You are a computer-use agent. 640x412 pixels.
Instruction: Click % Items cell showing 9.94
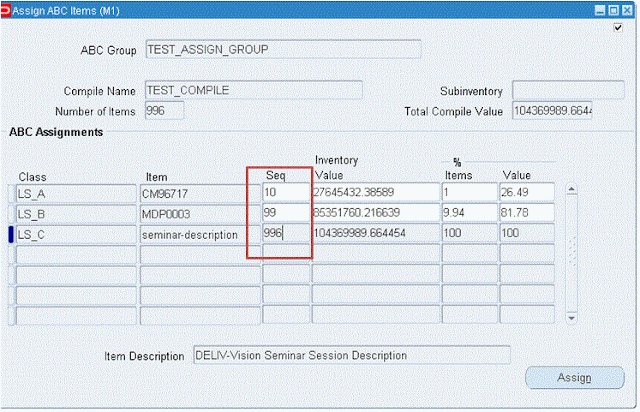pos(470,212)
